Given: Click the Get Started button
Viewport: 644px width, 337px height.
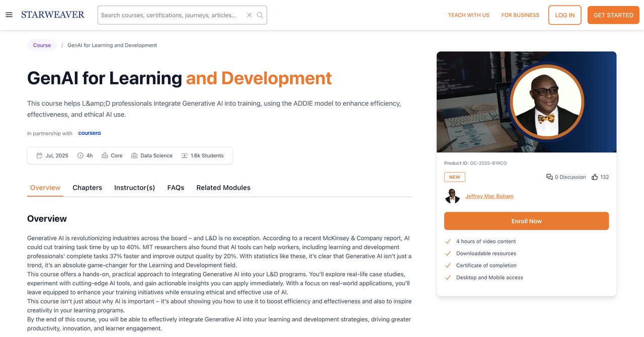Looking at the screenshot, I should (x=613, y=15).
